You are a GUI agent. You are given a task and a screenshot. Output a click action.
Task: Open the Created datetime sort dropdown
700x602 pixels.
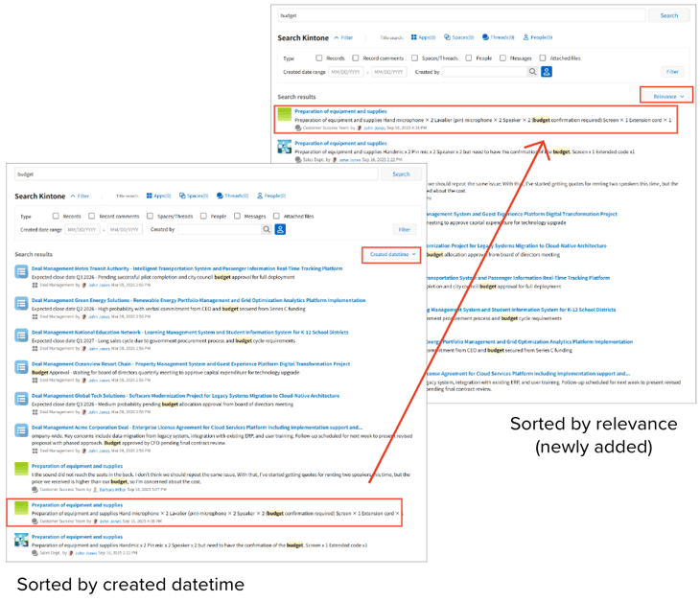click(391, 254)
